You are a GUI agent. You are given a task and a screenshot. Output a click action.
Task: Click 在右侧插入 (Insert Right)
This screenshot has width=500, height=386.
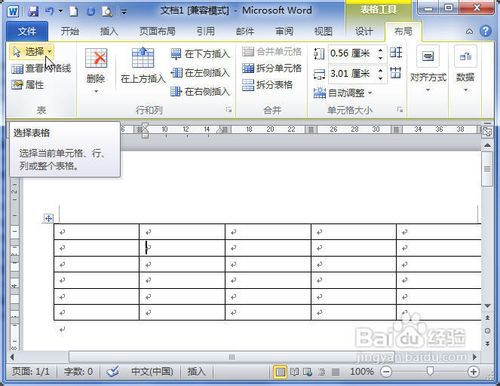click(200, 91)
